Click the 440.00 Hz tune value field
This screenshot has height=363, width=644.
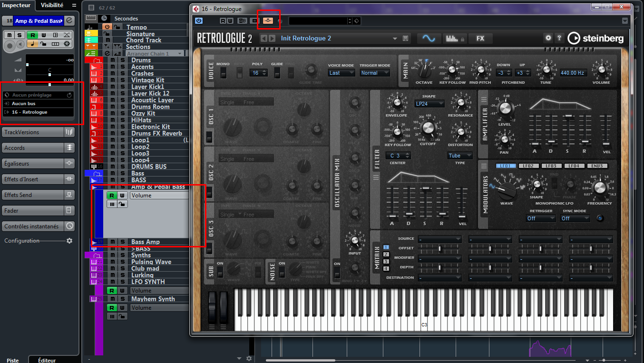click(x=573, y=73)
